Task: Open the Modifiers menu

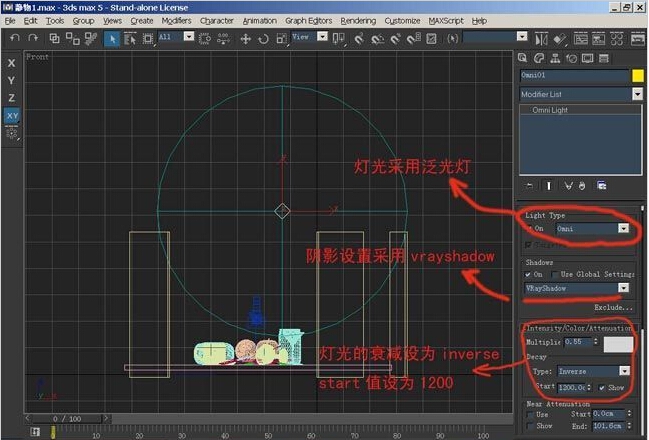Action: pyautogui.click(x=176, y=21)
